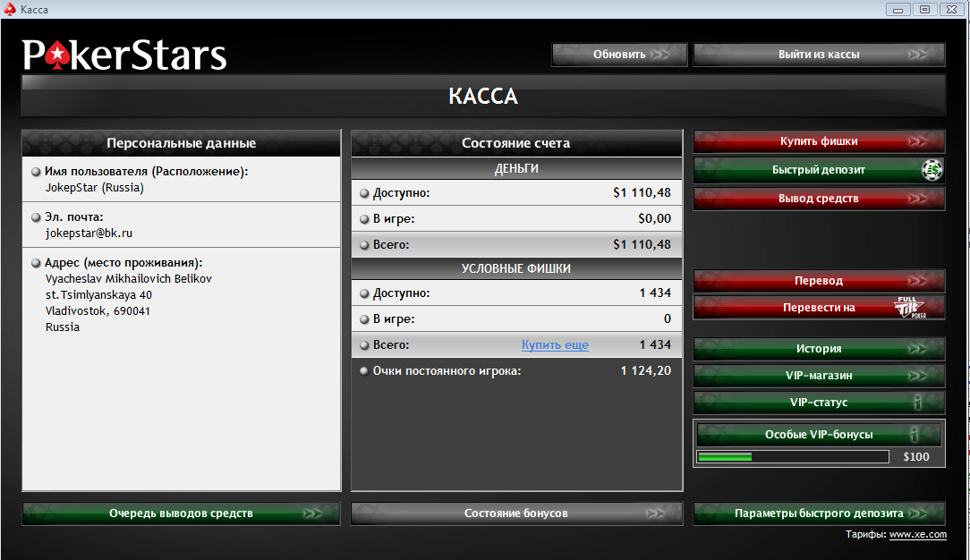Click the spade icon in title bar
The width and height of the screenshot is (970, 560).
point(9,9)
